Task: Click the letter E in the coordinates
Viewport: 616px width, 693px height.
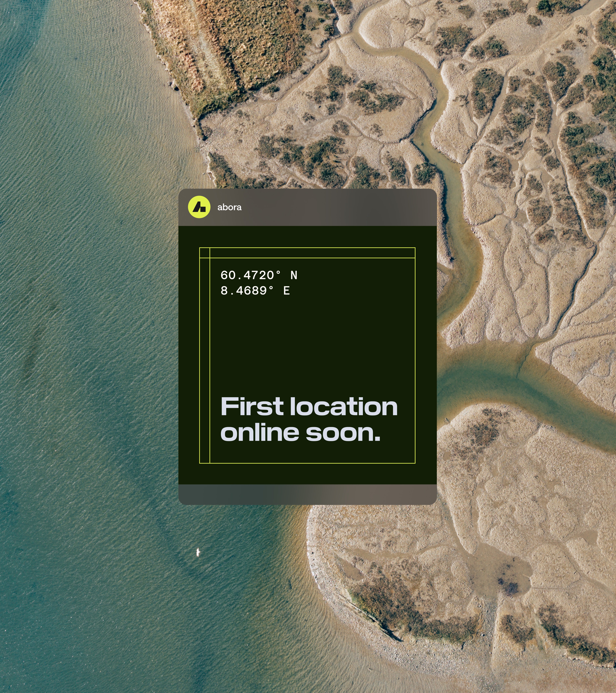Action: [287, 291]
